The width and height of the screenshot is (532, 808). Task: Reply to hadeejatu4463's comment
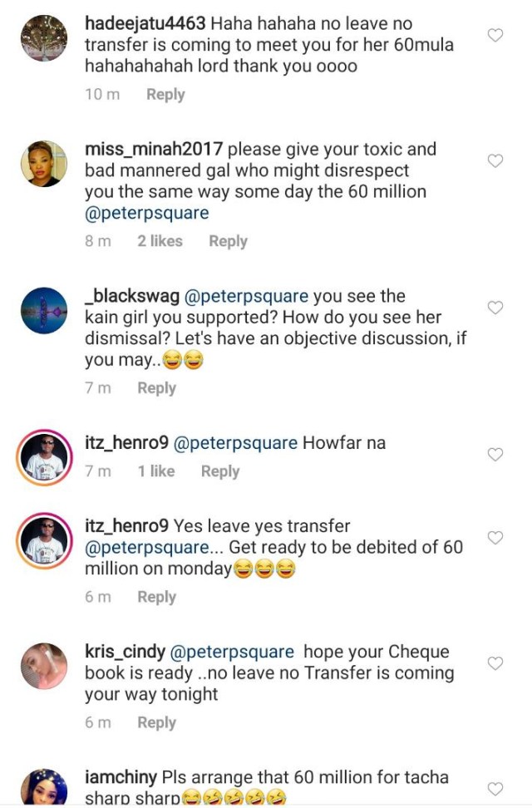[x=165, y=95]
